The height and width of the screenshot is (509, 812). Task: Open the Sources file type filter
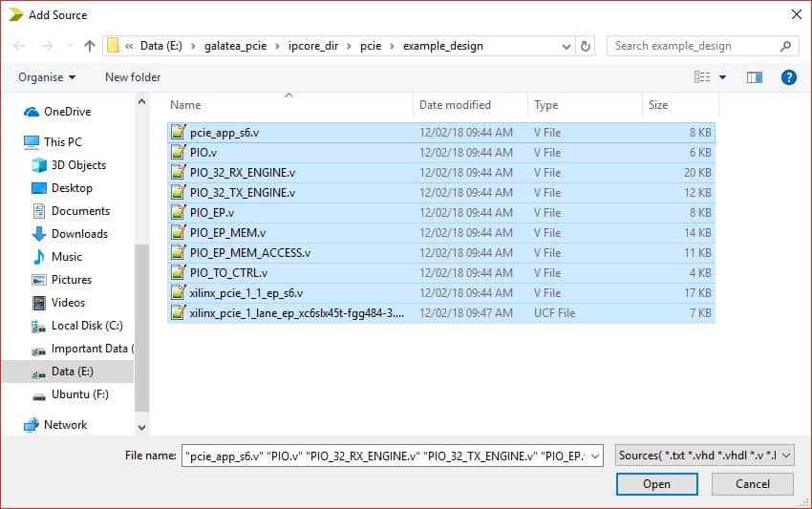[705, 456]
